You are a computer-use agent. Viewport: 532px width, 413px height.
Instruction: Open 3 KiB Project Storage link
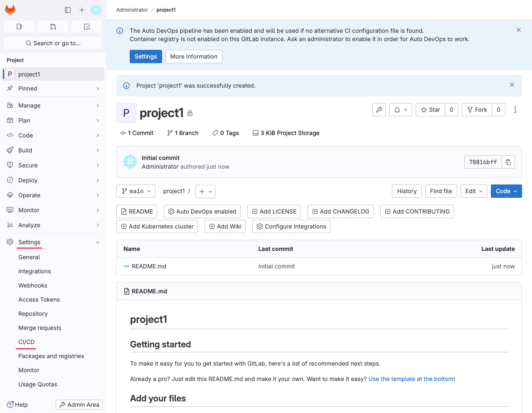pos(286,133)
